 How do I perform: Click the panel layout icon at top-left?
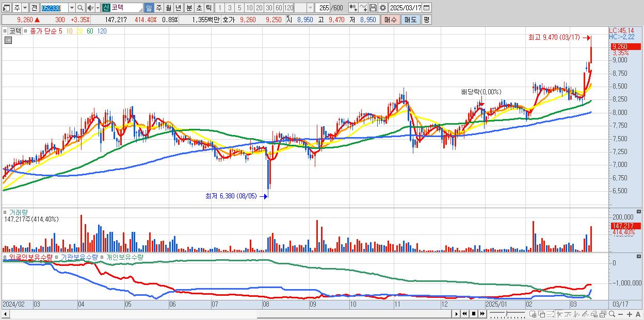(x=7, y=8)
